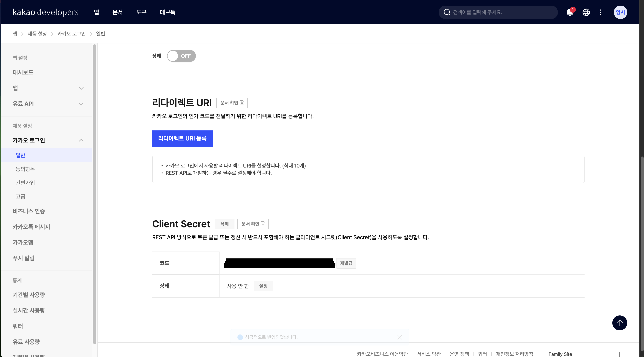The height and width of the screenshot is (357, 644).
Task: Expand the 앱 sidebar section
Action: pos(81,88)
